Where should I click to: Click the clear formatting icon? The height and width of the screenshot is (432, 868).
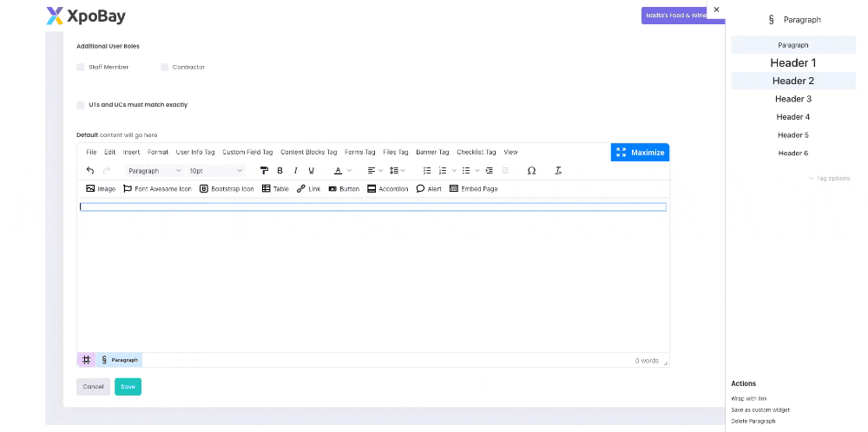coord(559,171)
